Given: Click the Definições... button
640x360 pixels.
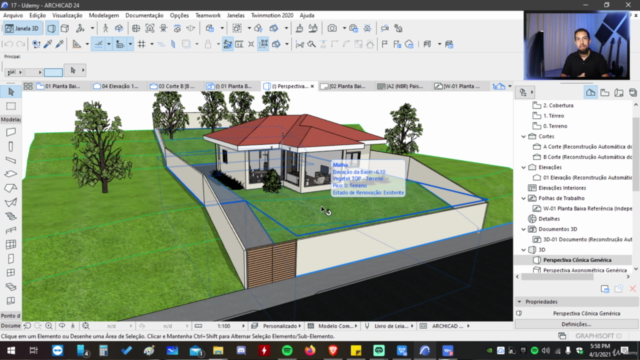Looking at the screenshot, I should tap(576, 324).
